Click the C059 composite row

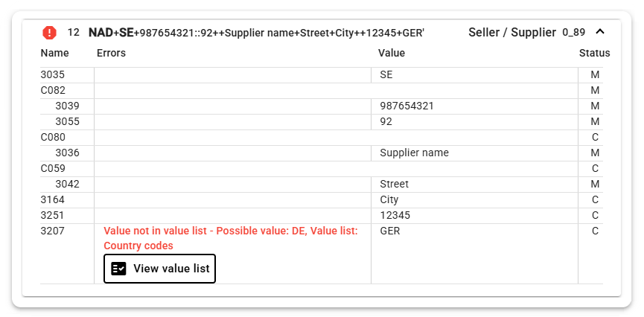pyautogui.click(x=322, y=169)
